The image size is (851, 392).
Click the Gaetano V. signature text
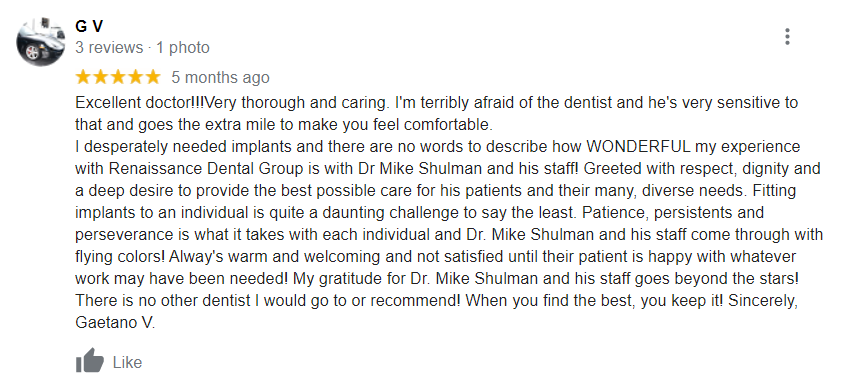click(x=115, y=323)
